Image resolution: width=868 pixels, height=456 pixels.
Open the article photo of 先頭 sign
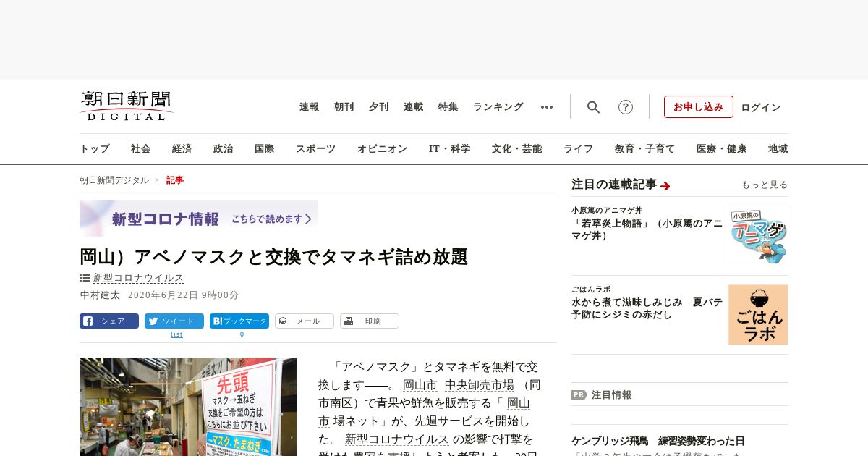tap(188, 407)
